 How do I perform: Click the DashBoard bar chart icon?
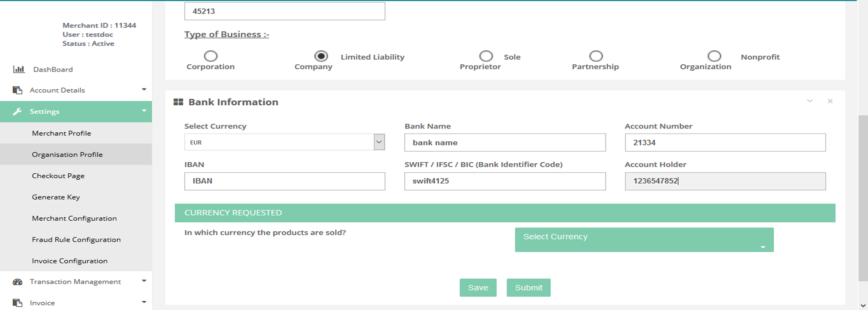(19, 69)
